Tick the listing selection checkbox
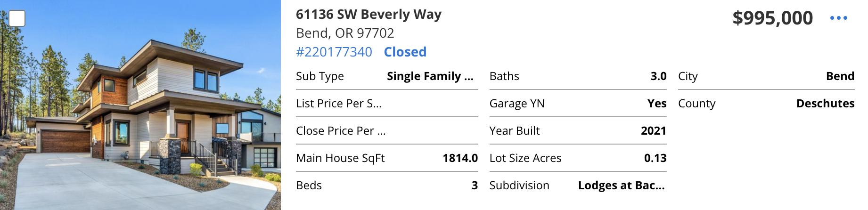 click(x=17, y=18)
